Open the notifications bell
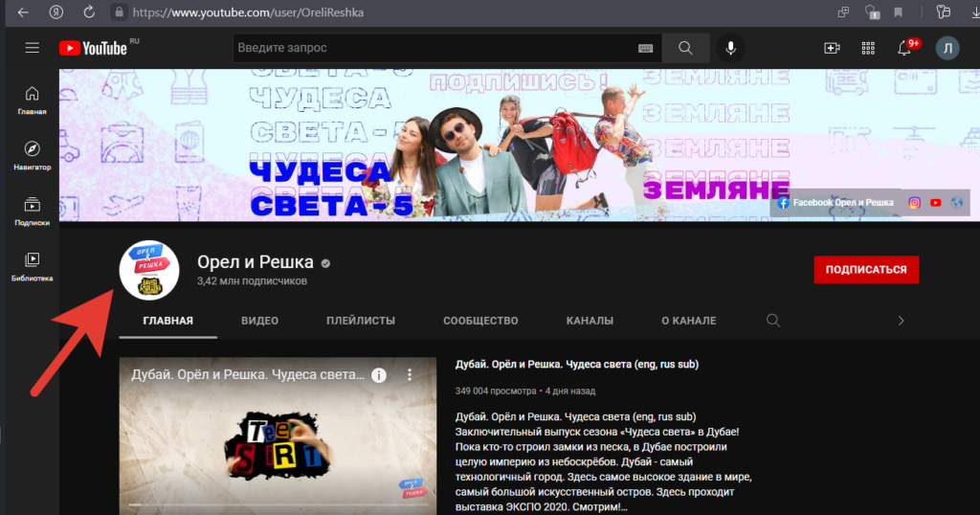 click(904, 48)
